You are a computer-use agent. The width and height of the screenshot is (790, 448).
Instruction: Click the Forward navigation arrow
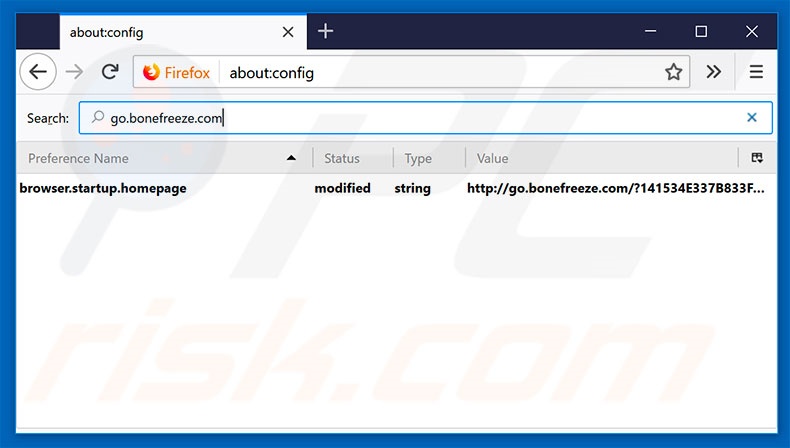[74, 72]
